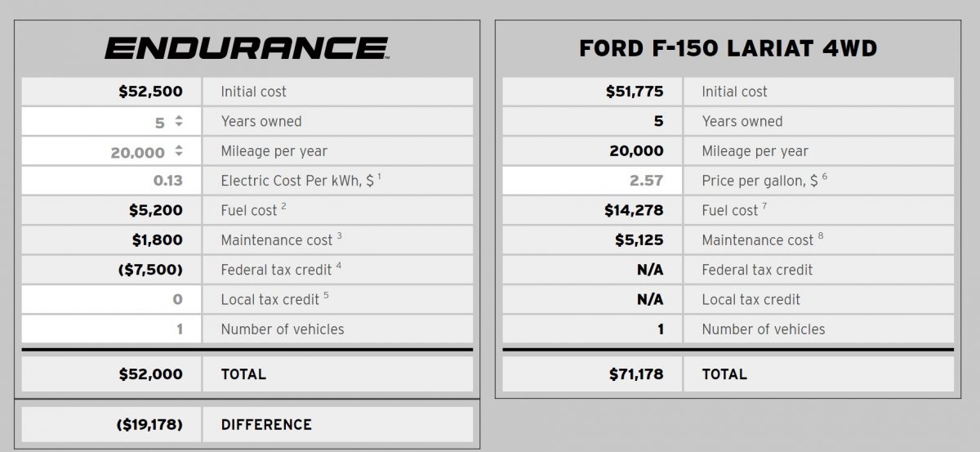Increase Mileage per year with up arrow
Viewport: 980px width, 452px height.
tap(179, 147)
